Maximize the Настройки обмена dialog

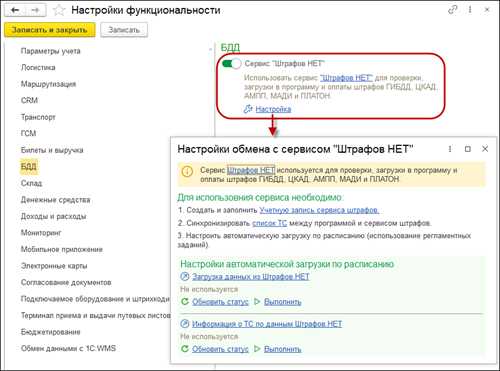coord(468,149)
